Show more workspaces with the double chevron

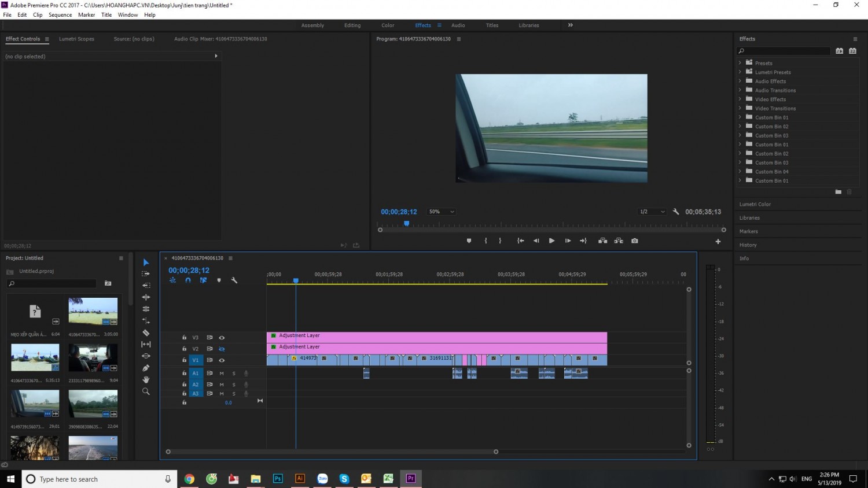point(570,25)
